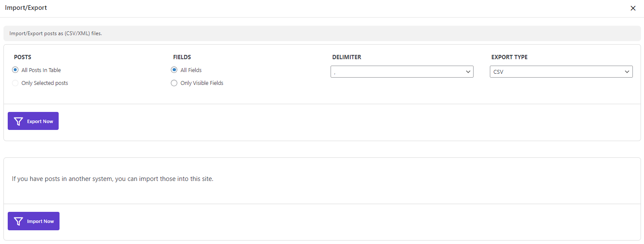Viewport: 644px width, 244px height.
Task: Enable the Only Visible Fields radio option
Action: coord(174,83)
